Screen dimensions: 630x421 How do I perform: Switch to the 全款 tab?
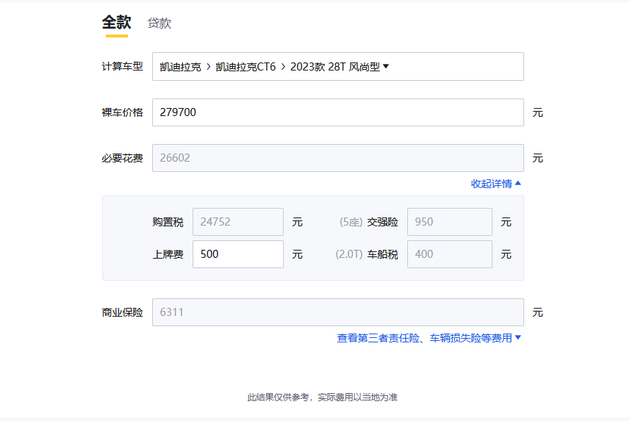coord(116,22)
